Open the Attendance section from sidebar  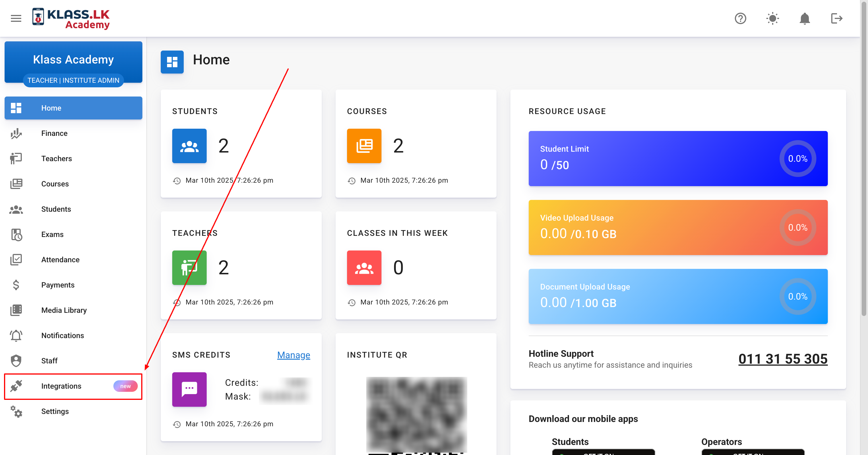[16, 259]
